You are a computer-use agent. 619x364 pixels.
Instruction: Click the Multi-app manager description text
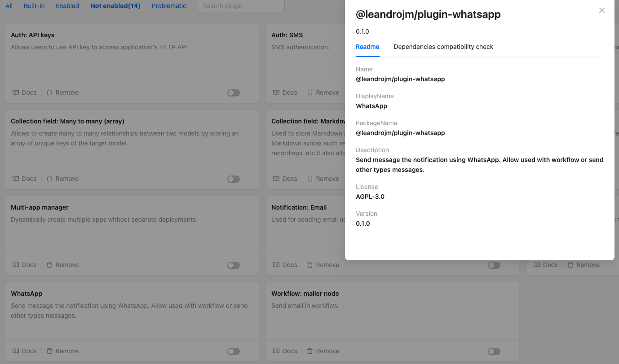click(x=104, y=219)
